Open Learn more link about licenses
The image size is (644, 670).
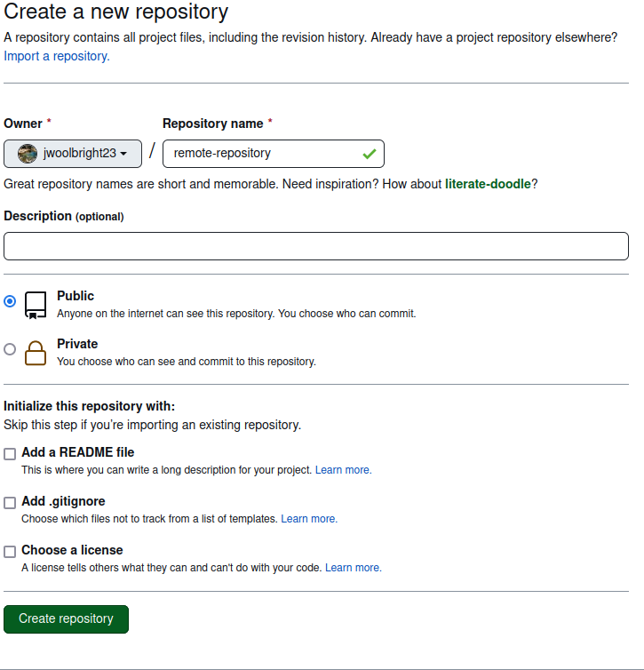pos(353,568)
